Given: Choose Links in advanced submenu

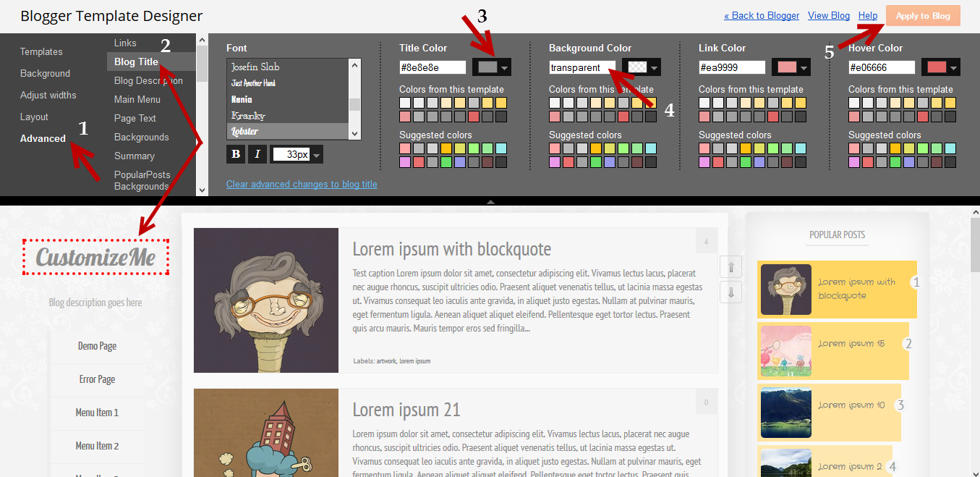Looking at the screenshot, I should (x=125, y=43).
